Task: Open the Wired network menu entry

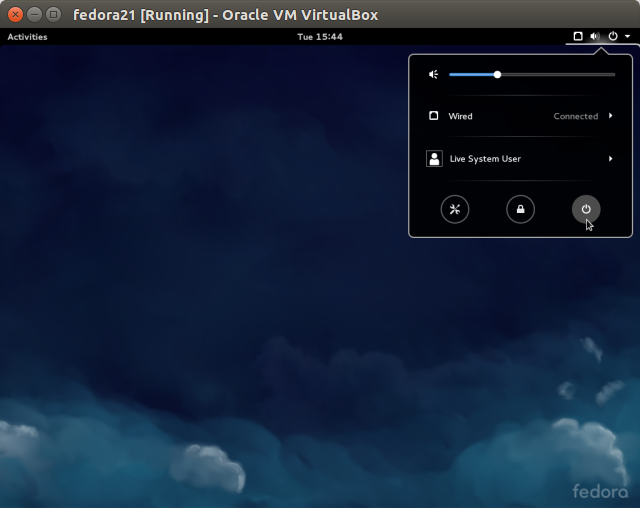Action: pos(520,116)
